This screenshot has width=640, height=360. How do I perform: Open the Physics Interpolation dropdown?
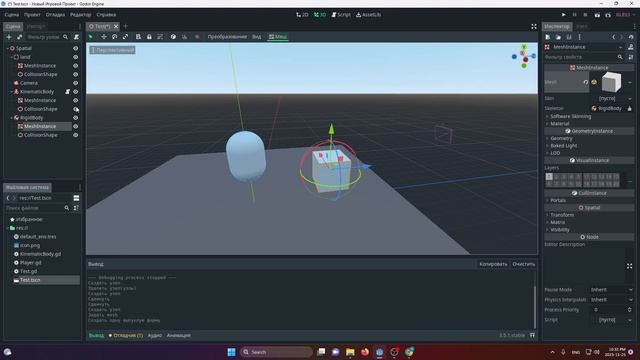pos(611,300)
